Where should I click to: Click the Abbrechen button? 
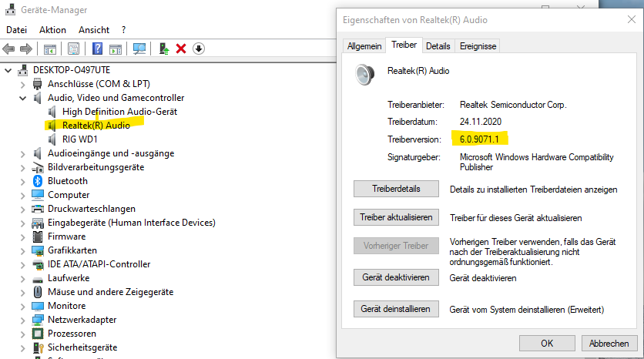[x=609, y=344]
